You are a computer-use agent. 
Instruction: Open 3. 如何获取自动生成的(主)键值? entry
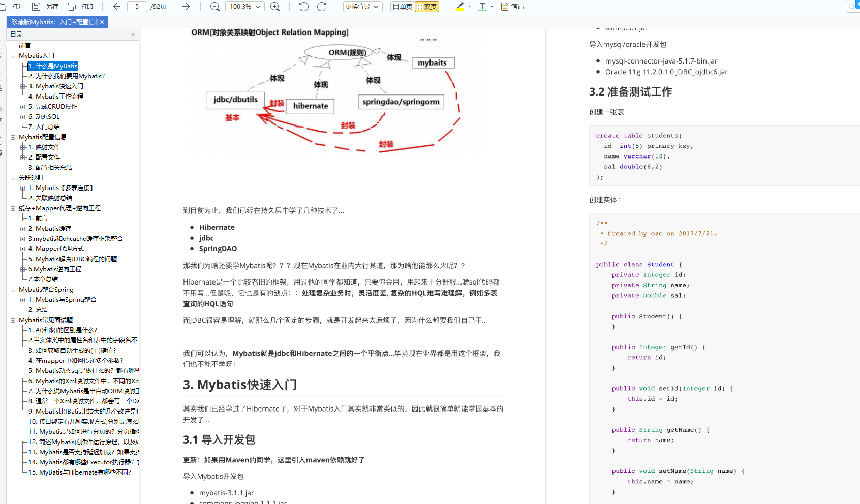pyautogui.click(x=72, y=351)
